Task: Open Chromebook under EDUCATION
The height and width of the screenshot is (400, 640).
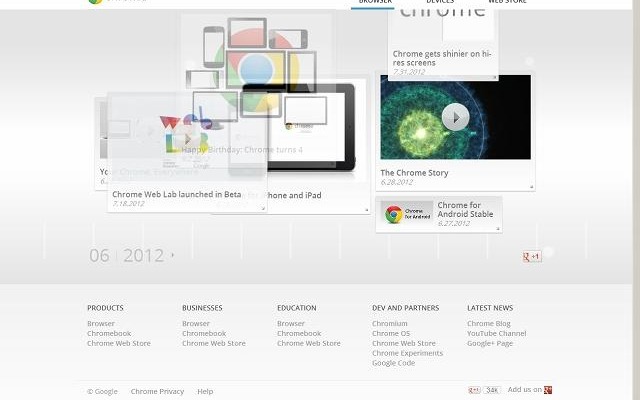Action: pyautogui.click(x=299, y=333)
